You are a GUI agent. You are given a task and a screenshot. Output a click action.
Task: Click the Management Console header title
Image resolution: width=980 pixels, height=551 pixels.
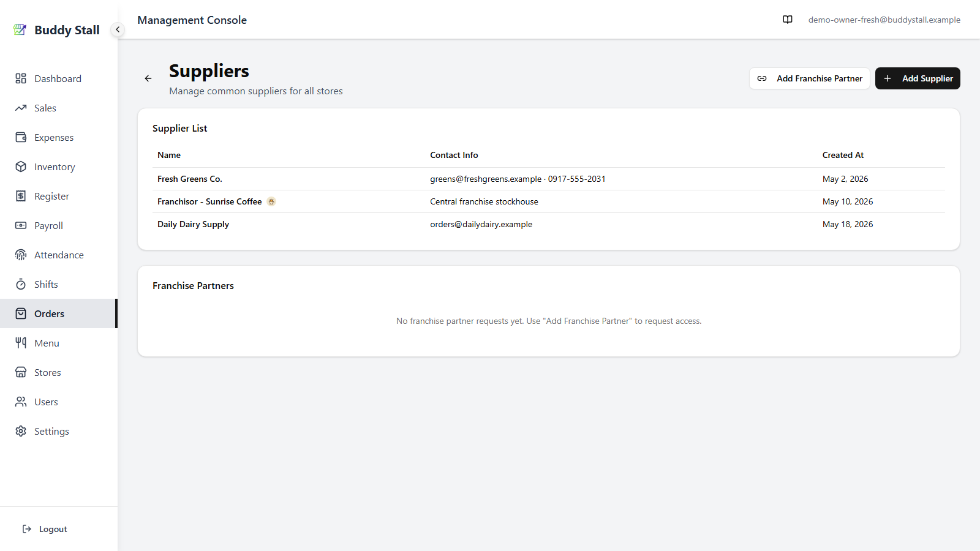point(192,20)
